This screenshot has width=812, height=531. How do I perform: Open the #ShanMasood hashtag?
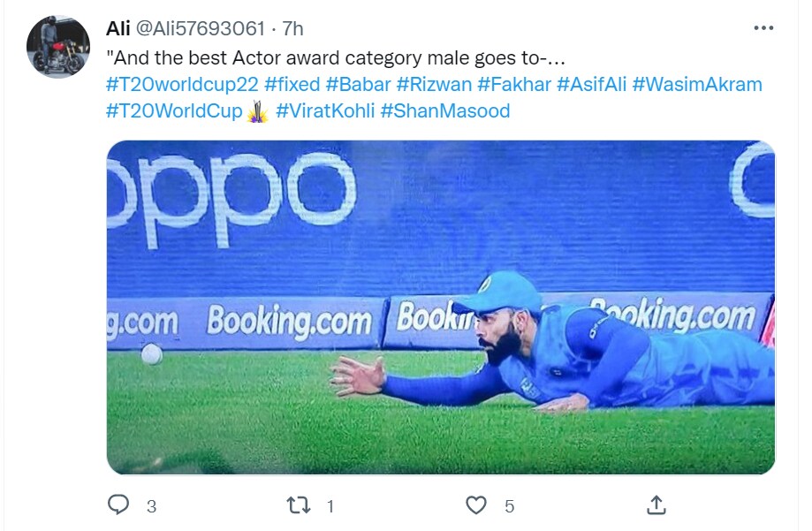[x=445, y=111]
